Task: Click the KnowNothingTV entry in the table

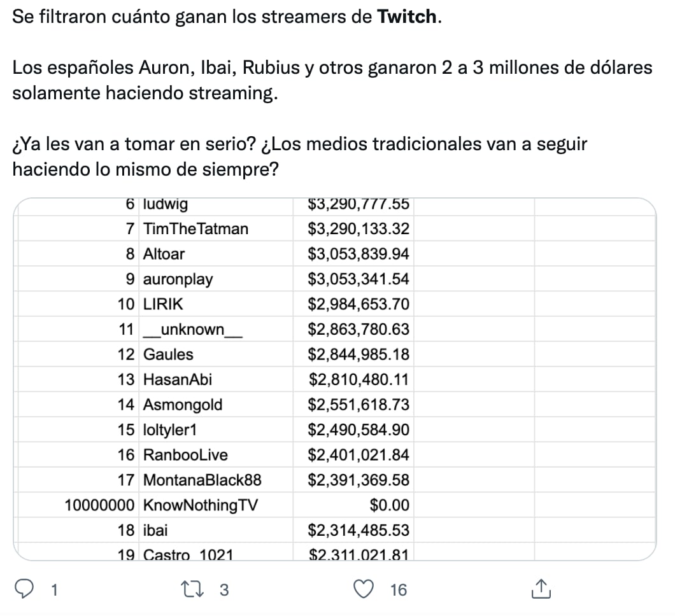Action: click(201, 505)
